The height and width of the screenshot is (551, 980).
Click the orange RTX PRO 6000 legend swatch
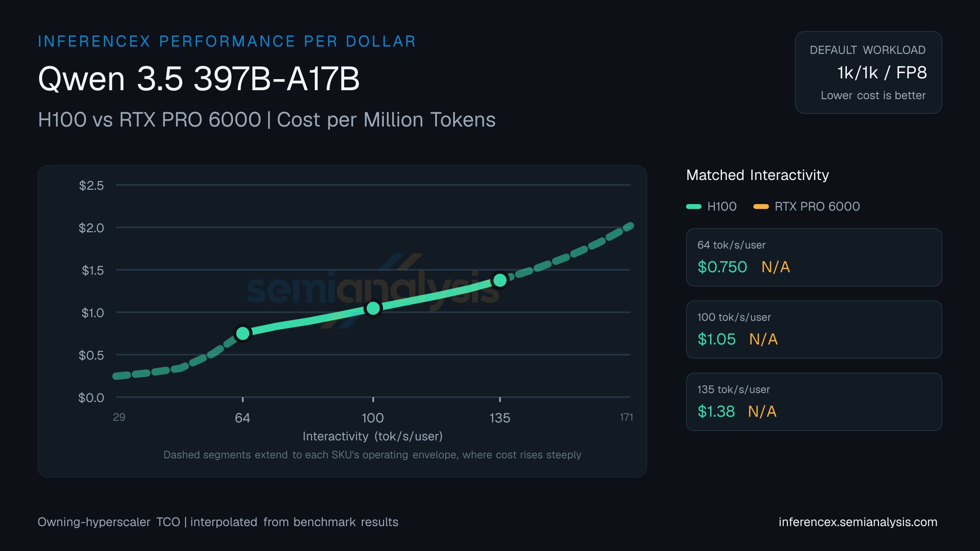(761, 207)
